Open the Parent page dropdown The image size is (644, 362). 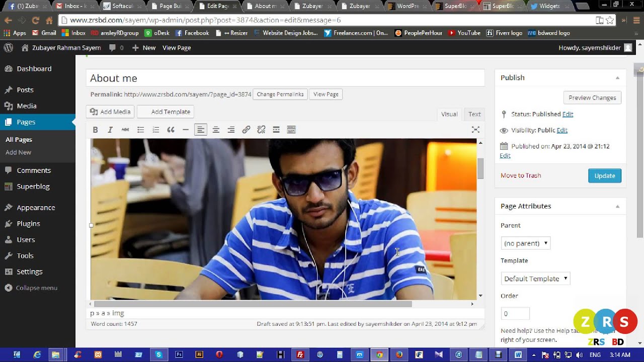(x=526, y=243)
